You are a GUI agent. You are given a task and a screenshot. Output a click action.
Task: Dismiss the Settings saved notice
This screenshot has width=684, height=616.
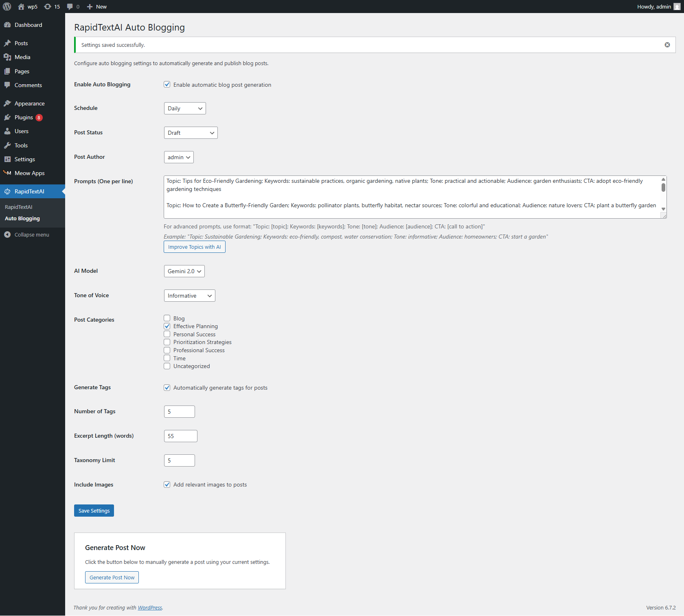(667, 45)
